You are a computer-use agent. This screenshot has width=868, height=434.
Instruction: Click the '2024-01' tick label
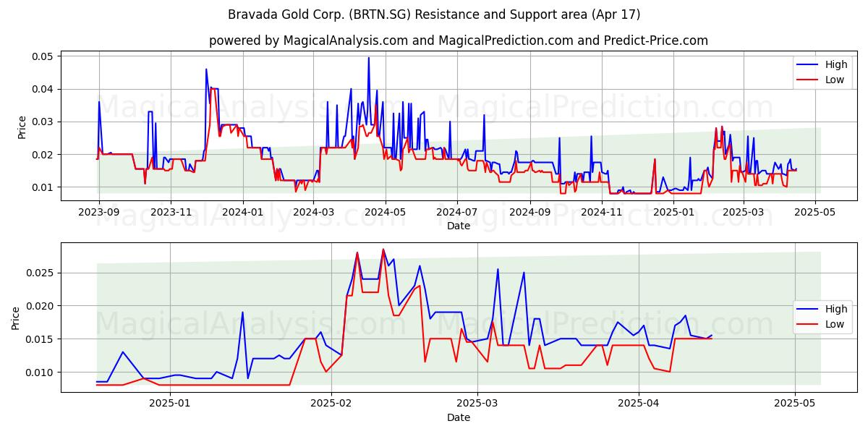coord(242,212)
